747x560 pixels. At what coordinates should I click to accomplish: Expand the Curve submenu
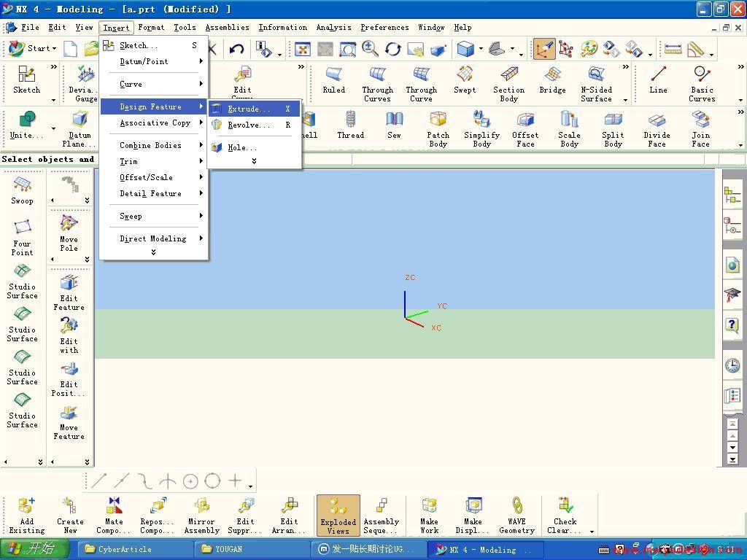click(x=154, y=85)
